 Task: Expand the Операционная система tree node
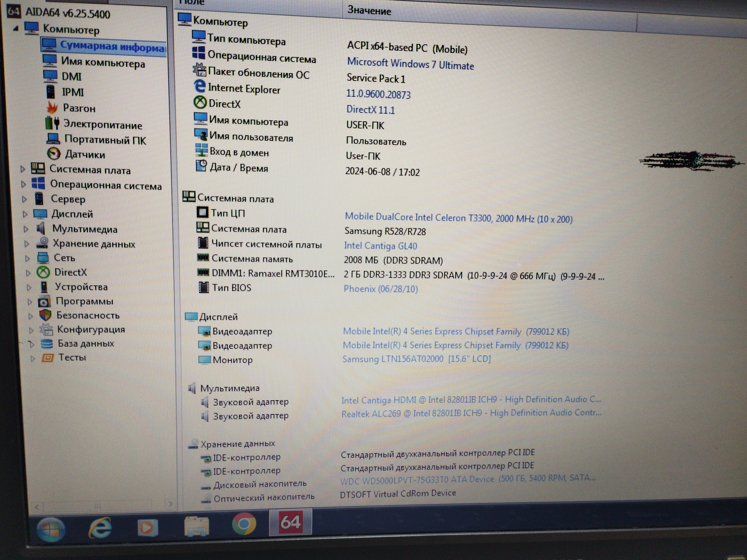pos(23,184)
